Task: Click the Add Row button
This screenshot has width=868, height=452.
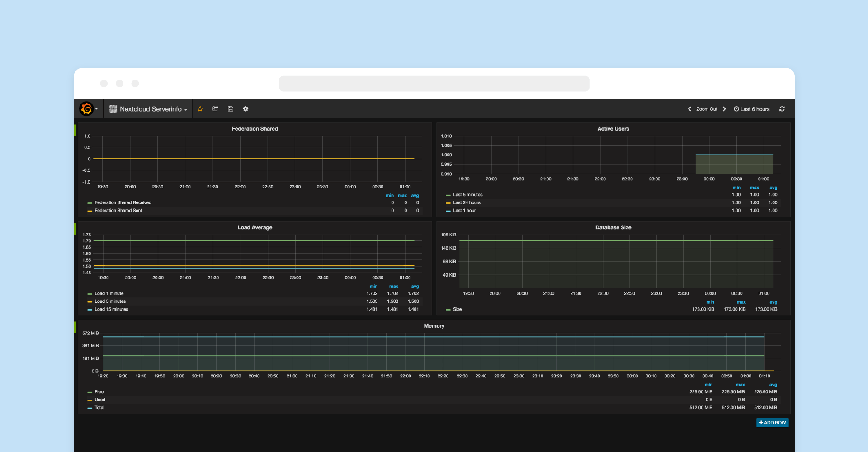Action: [772, 423]
